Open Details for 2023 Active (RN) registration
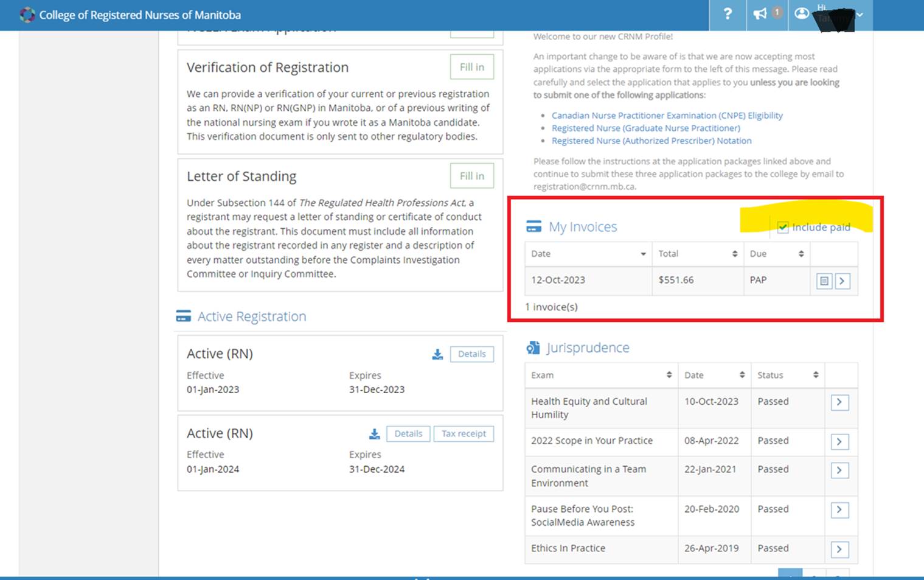The width and height of the screenshot is (924, 580). click(x=471, y=354)
